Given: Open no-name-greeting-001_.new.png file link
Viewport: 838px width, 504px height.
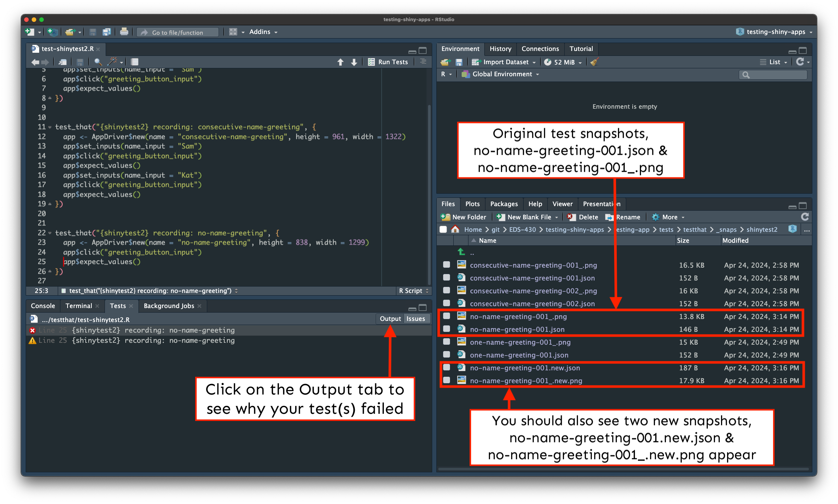Looking at the screenshot, I should click(x=526, y=381).
